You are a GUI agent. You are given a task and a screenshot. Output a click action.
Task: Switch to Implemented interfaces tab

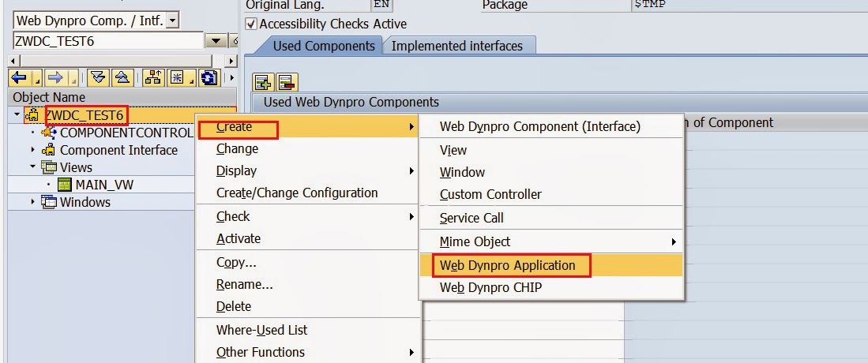coord(457,46)
